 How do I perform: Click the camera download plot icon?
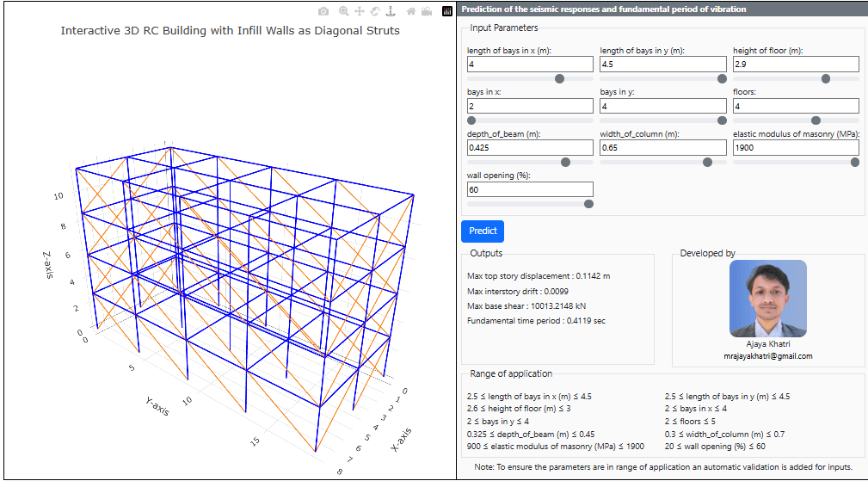[x=323, y=11]
